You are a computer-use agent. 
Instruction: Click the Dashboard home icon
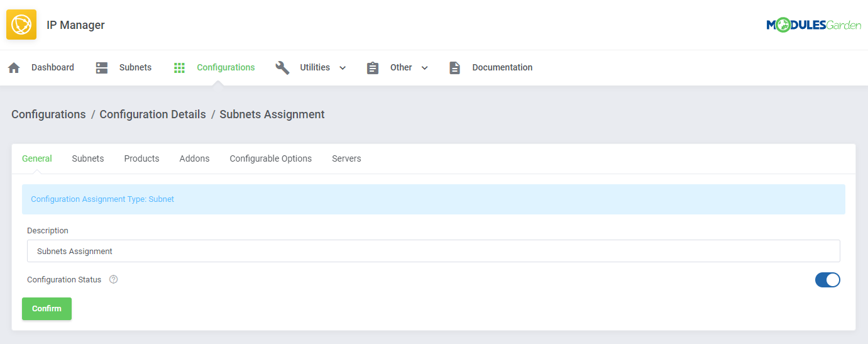14,68
